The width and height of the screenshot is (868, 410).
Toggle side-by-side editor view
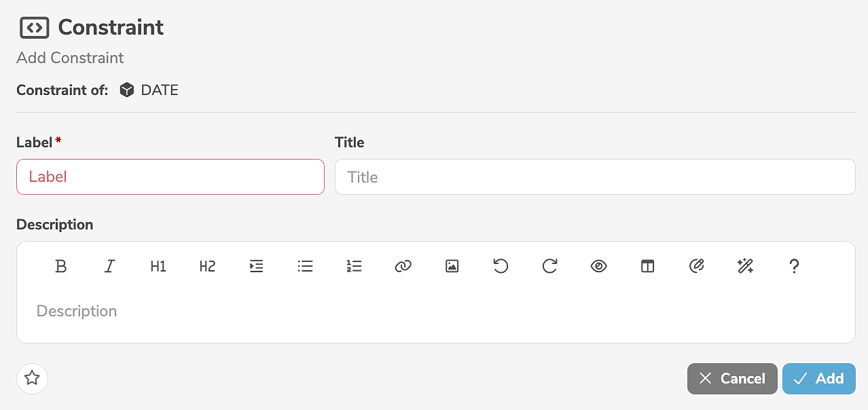[647, 267]
